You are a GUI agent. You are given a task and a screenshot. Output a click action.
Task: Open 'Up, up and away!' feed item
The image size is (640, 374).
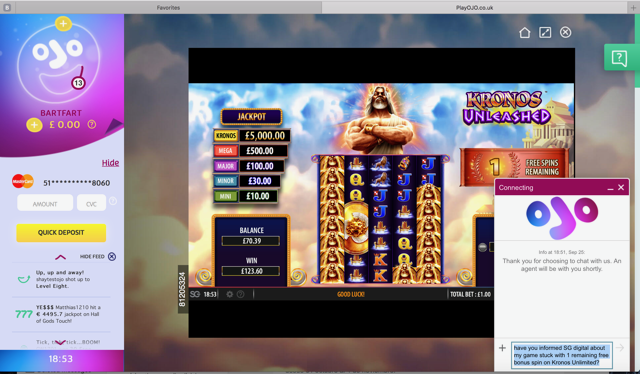(x=61, y=279)
